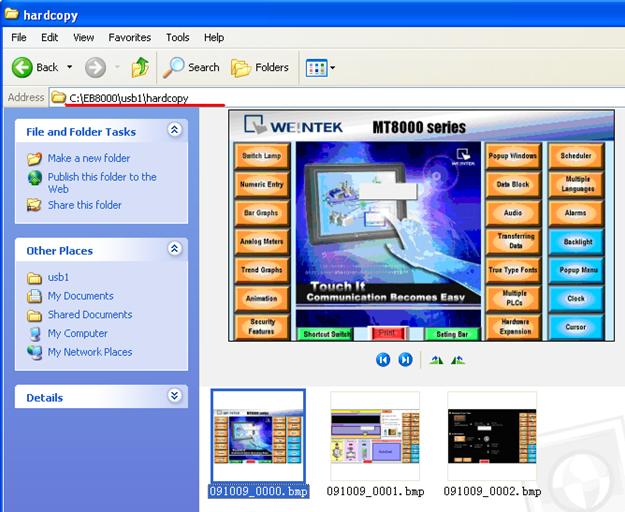Click the Publish to Web globe icon
The image size is (625, 512).
click(x=35, y=178)
